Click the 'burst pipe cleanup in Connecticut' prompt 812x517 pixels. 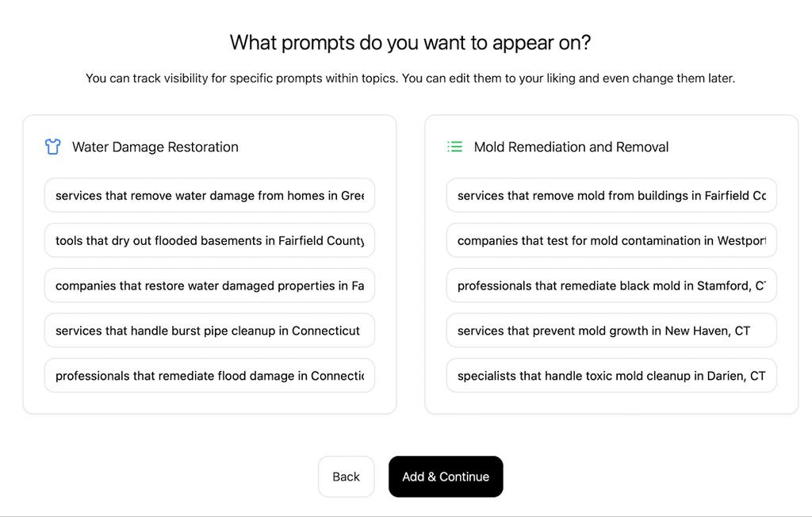209,331
